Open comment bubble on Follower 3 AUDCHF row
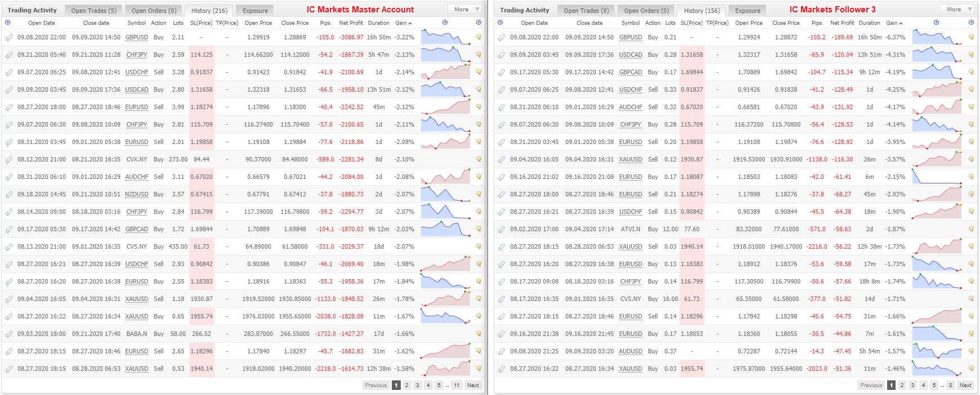This screenshot has height=395, width=980. click(x=971, y=107)
